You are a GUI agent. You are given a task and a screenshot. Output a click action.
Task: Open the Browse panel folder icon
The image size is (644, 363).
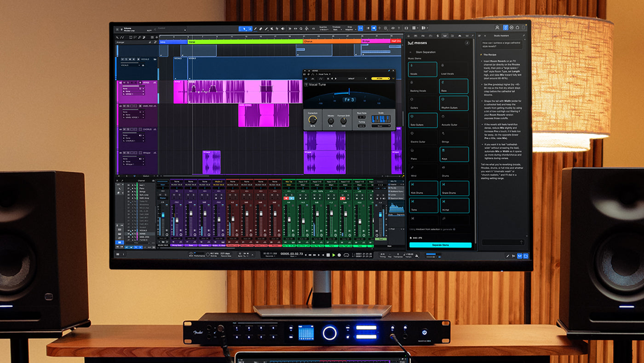[526, 256]
